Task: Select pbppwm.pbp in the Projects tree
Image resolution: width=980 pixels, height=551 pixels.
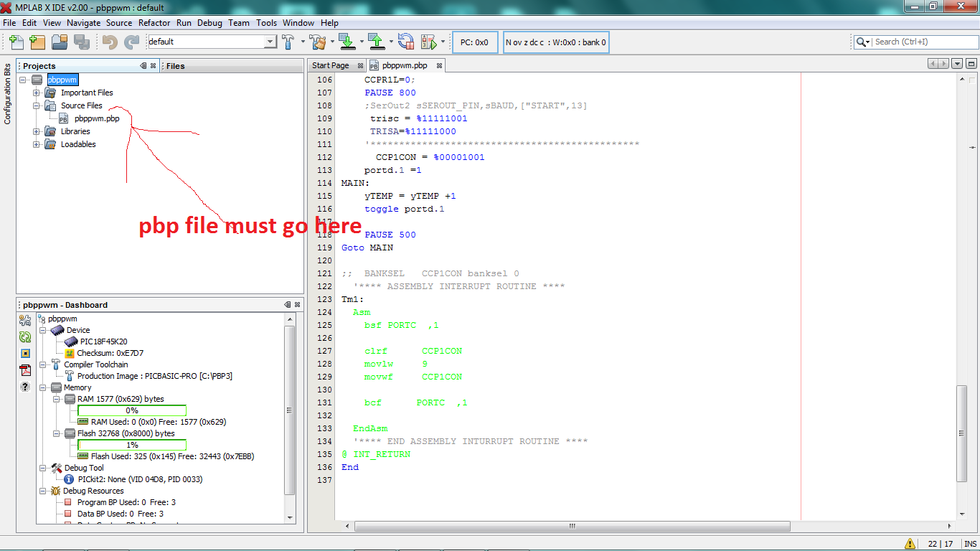Action: 97,118
